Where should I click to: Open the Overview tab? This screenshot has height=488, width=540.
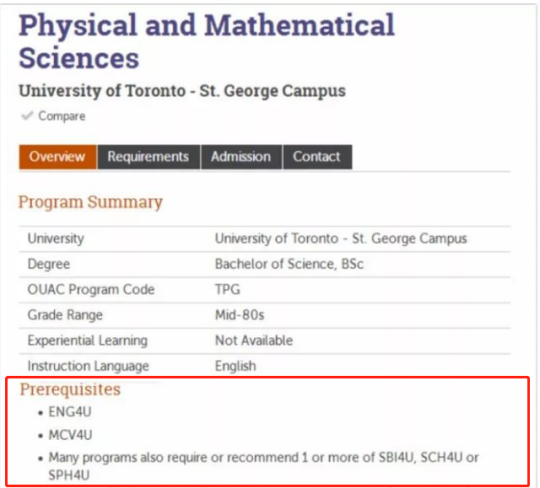click(x=58, y=157)
